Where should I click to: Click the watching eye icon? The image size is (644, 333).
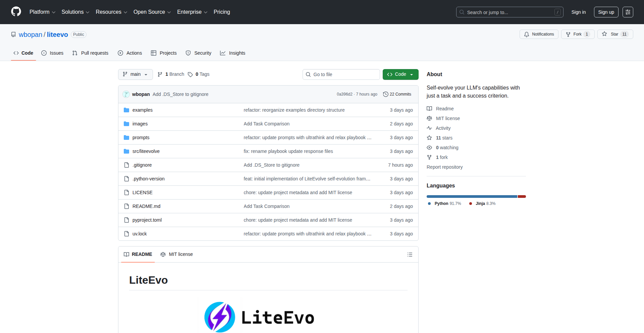pos(429,148)
